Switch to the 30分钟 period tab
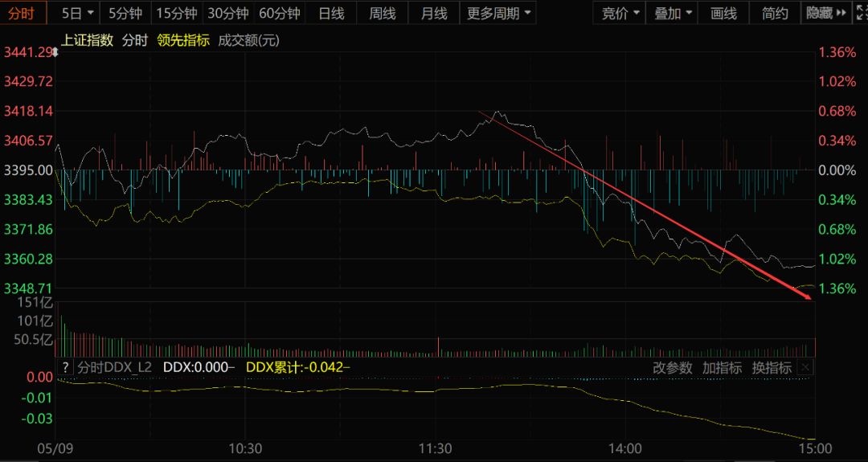 tap(228, 14)
